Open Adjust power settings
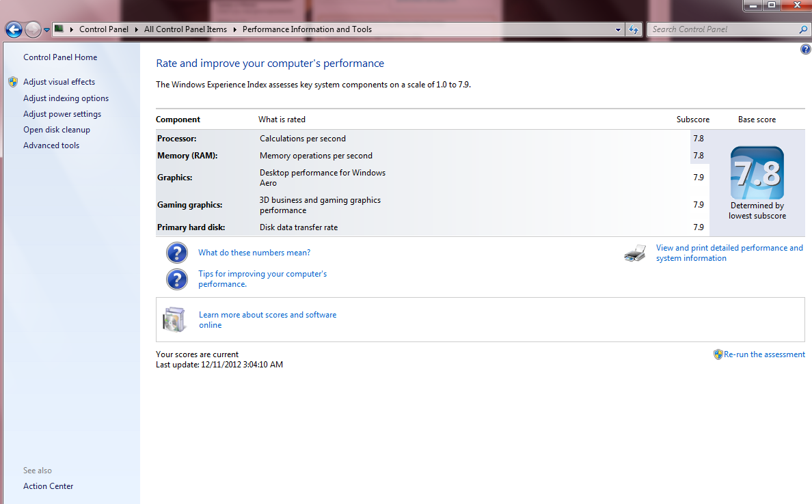 point(62,114)
